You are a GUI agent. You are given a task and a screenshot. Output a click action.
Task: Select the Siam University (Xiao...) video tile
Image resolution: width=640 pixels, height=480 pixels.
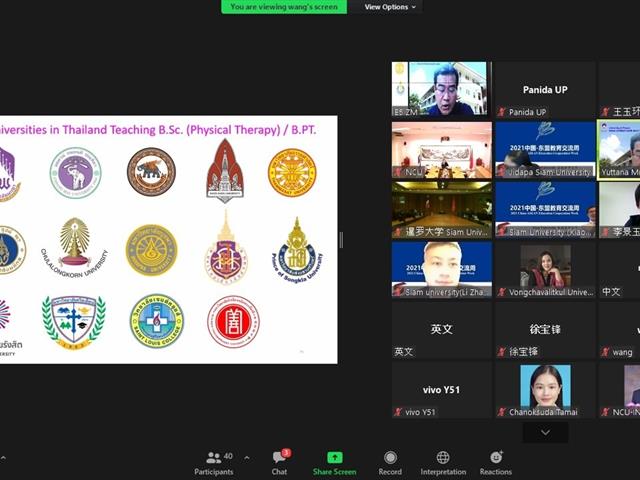545,210
